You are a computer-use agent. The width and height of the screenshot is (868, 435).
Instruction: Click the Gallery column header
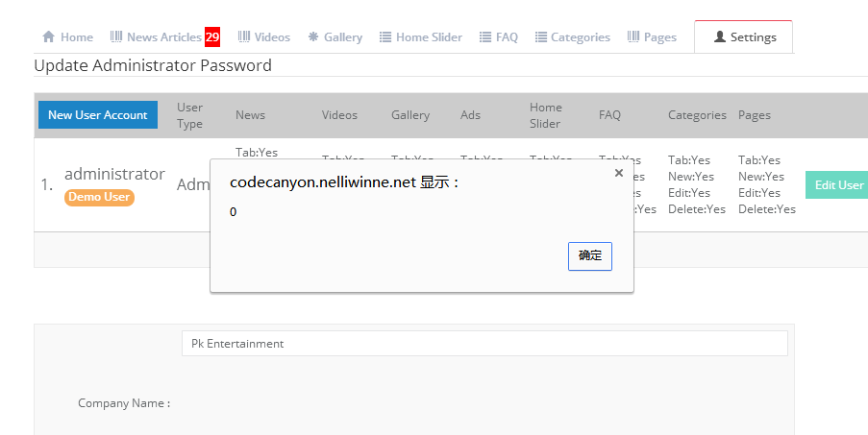pos(410,115)
